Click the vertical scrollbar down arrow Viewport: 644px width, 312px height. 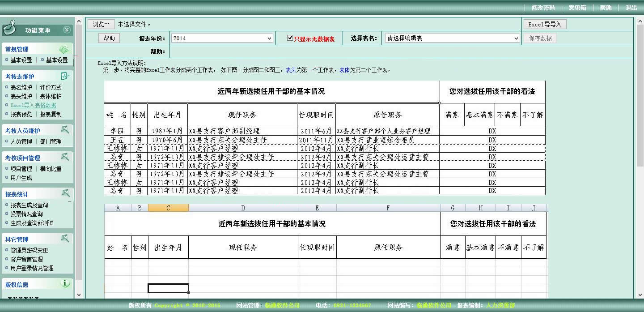click(641, 295)
